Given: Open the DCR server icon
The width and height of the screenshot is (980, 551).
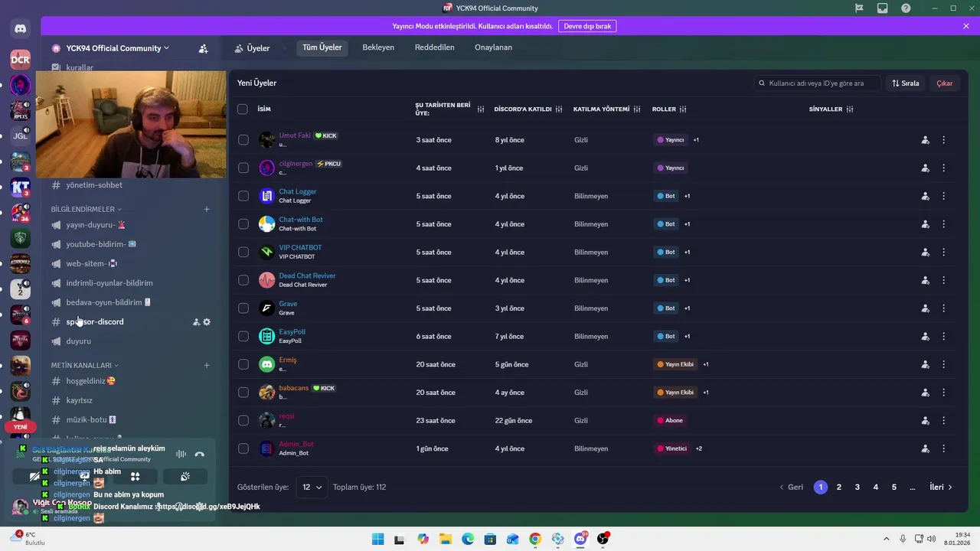Looking at the screenshot, I should (x=20, y=58).
